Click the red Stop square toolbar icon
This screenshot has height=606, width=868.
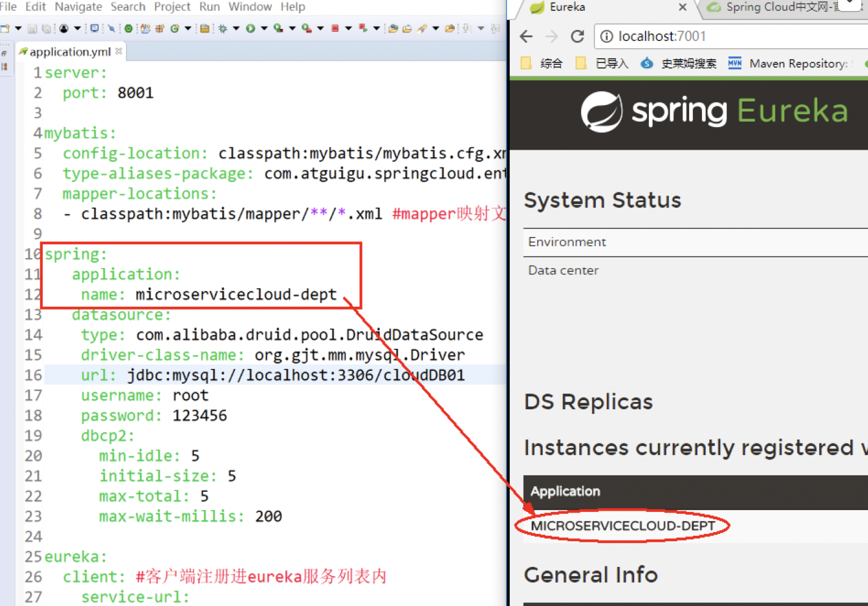(335, 28)
